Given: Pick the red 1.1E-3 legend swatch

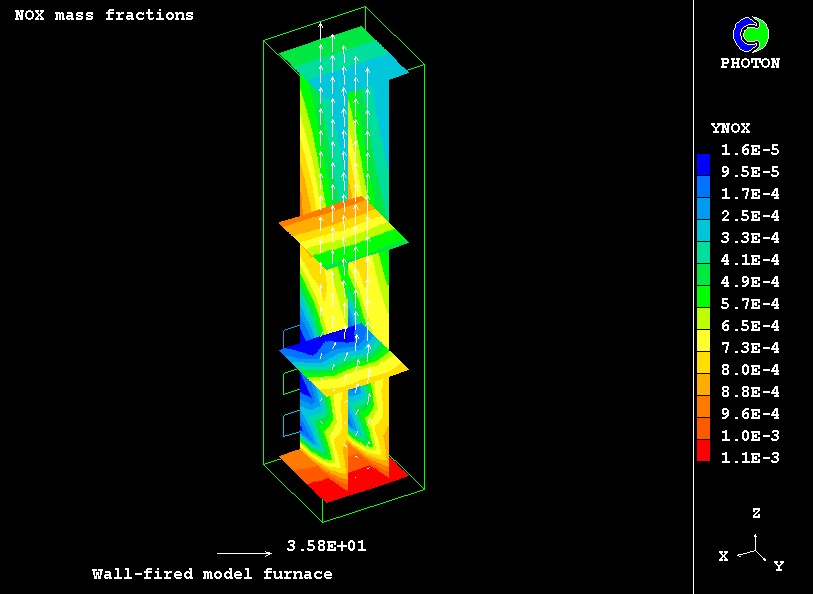Looking at the screenshot, I should pos(703,457).
